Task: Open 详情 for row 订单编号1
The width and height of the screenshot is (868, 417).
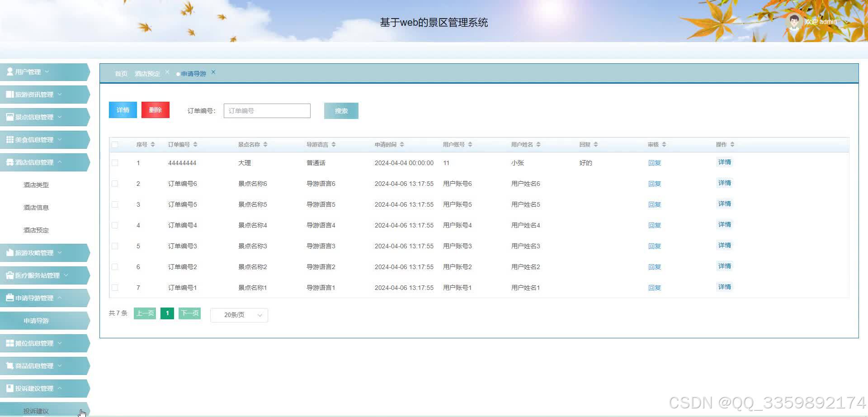Action: pyautogui.click(x=725, y=287)
